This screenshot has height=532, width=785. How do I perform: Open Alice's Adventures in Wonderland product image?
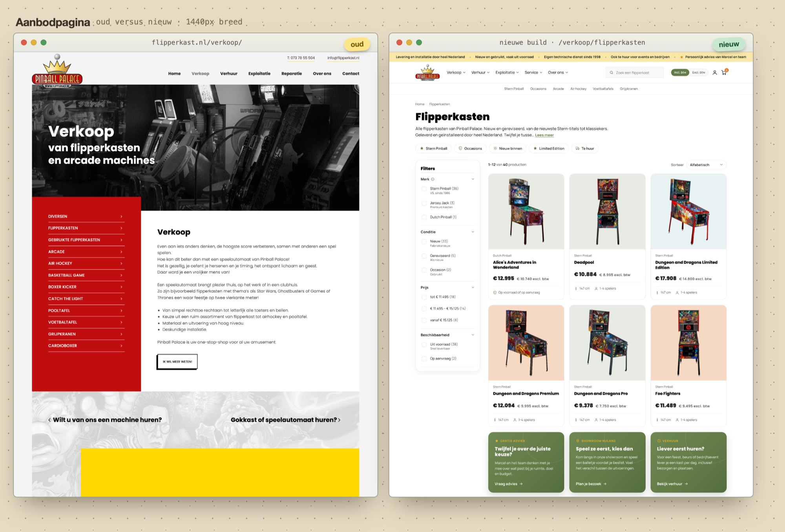pos(526,212)
